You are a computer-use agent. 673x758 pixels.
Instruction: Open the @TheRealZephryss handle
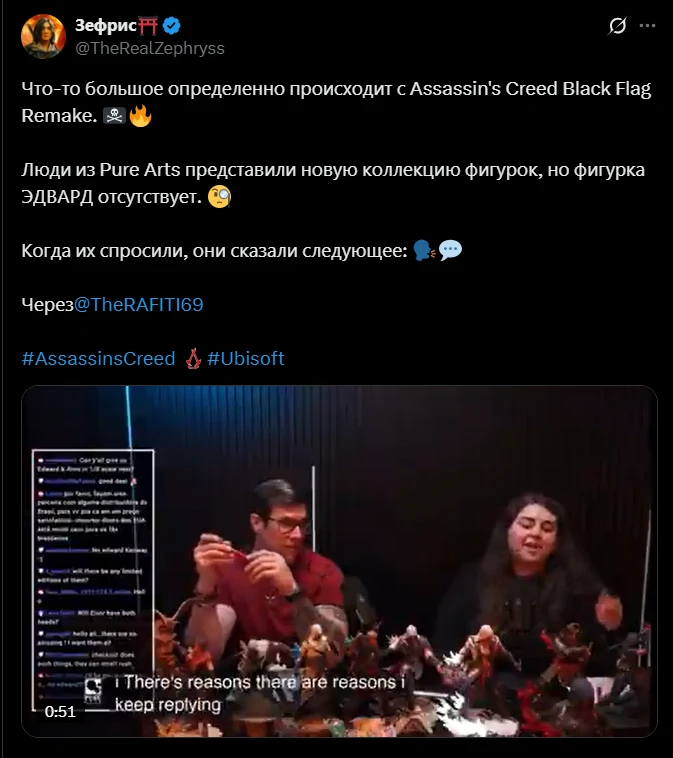click(150, 48)
